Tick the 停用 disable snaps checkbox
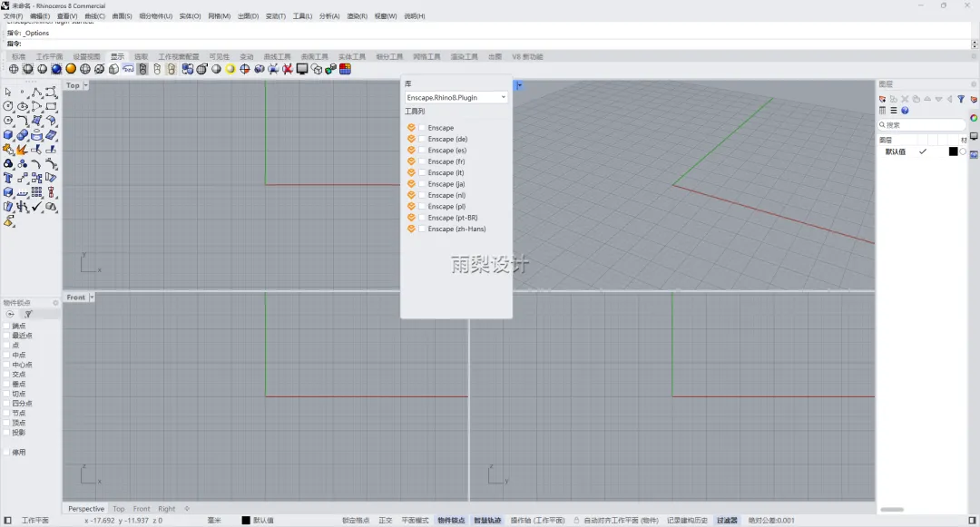980x527 pixels. coord(7,452)
